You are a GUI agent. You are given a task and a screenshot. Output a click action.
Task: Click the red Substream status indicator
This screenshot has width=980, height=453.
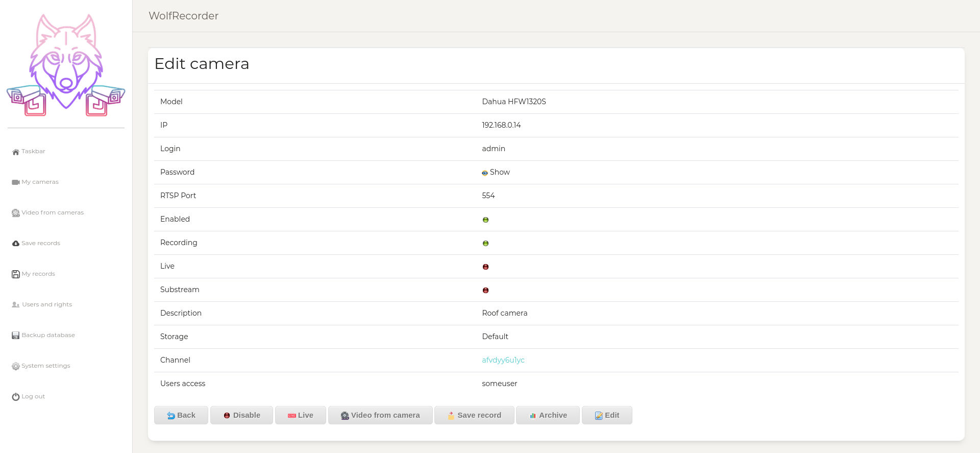(485, 290)
